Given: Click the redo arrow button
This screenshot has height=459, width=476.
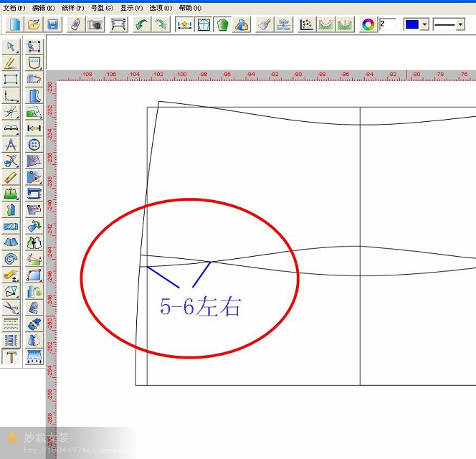Looking at the screenshot, I should (161, 24).
